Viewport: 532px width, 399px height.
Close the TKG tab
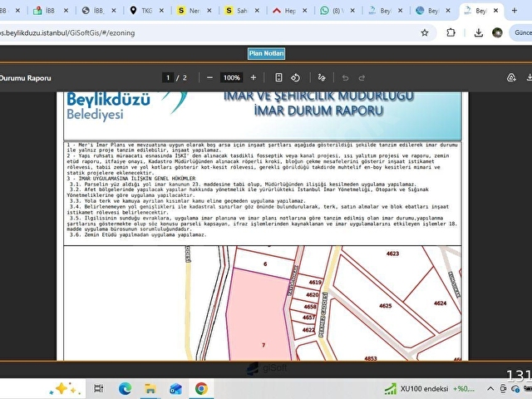[161, 11]
